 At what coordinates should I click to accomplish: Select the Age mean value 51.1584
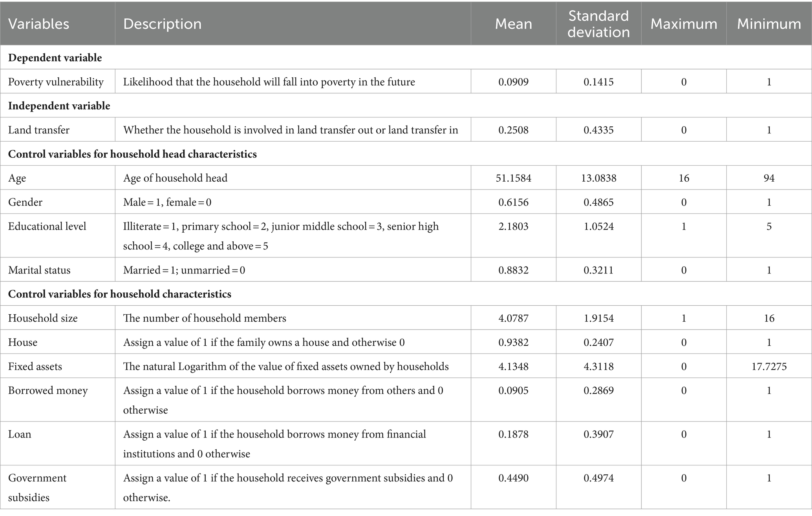tap(513, 178)
